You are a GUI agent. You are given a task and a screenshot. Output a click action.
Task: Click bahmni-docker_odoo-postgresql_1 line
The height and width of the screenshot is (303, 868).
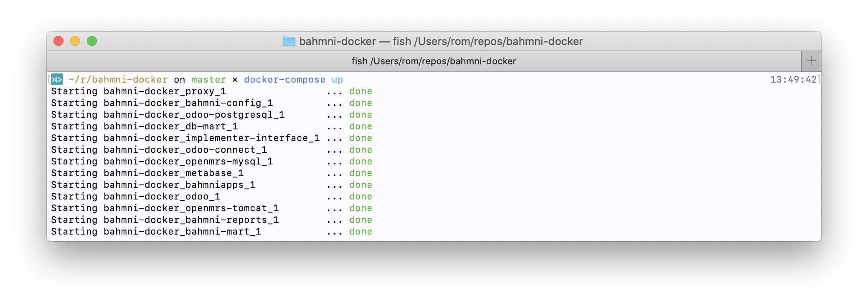211,115
